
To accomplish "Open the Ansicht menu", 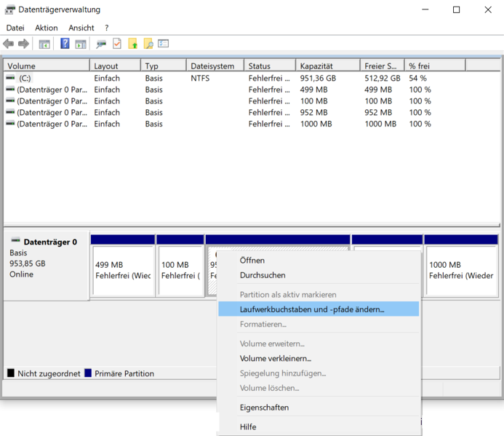I will pos(81,28).
